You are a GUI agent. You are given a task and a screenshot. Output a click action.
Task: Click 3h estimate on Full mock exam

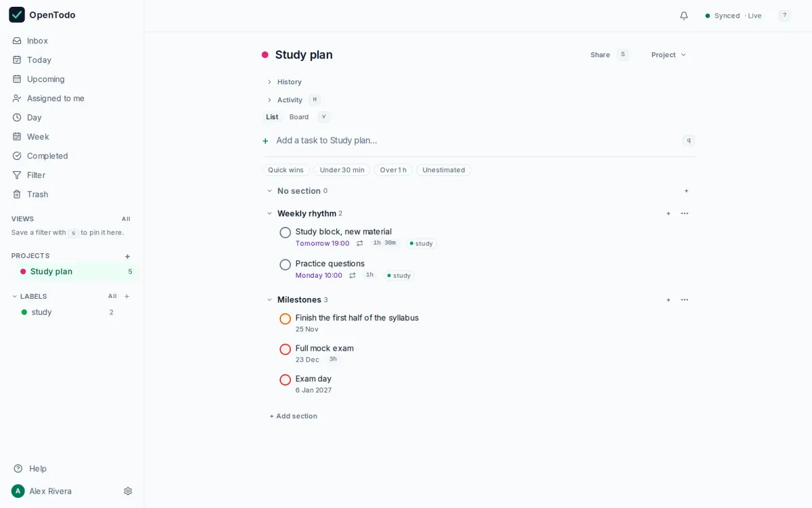coord(333,359)
